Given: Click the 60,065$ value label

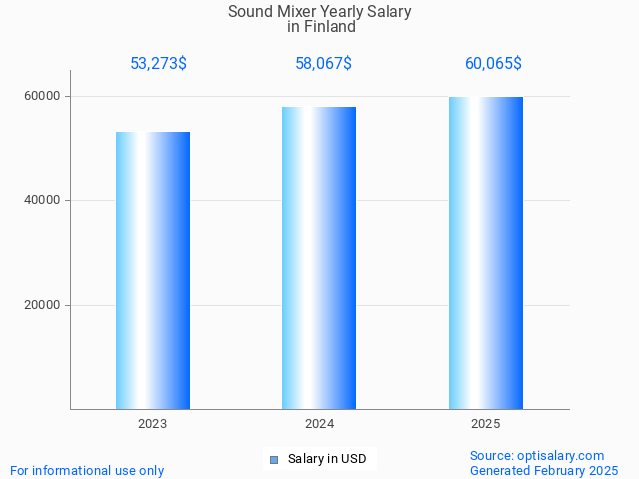Looking at the screenshot, I should pyautogui.click(x=493, y=64).
